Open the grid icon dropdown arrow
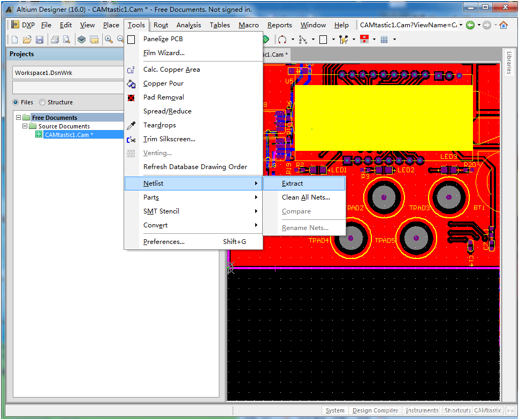The image size is (519, 420). click(x=394, y=40)
